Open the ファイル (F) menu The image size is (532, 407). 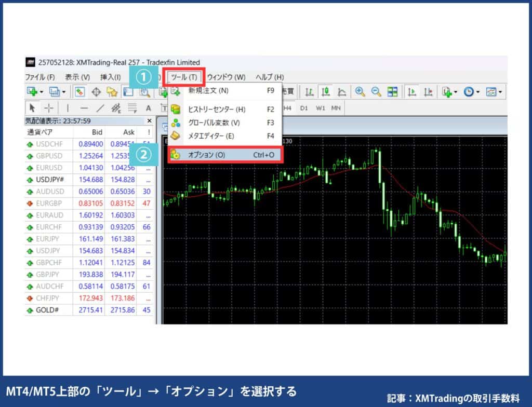[x=40, y=77]
